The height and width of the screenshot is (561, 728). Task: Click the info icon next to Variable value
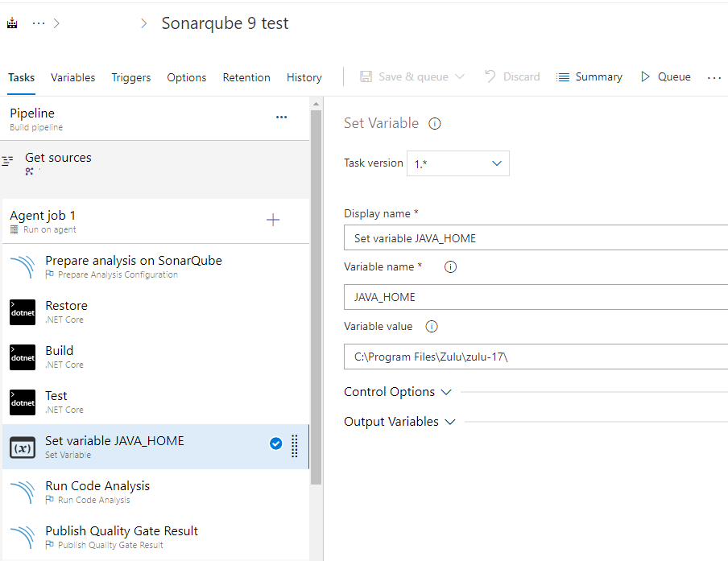point(432,327)
